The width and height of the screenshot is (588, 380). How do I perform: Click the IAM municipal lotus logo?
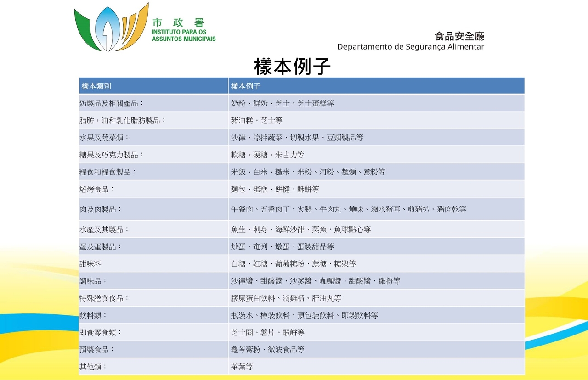111,28
